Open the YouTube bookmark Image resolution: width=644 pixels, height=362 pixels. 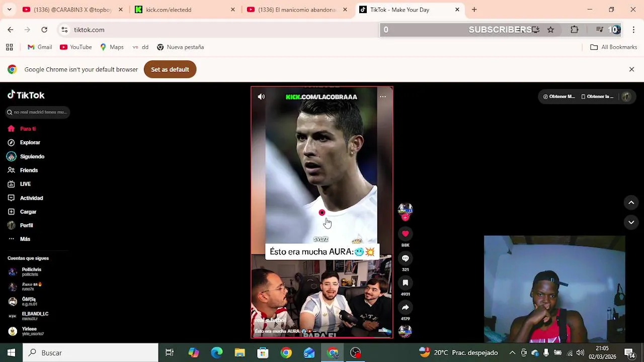click(x=75, y=47)
